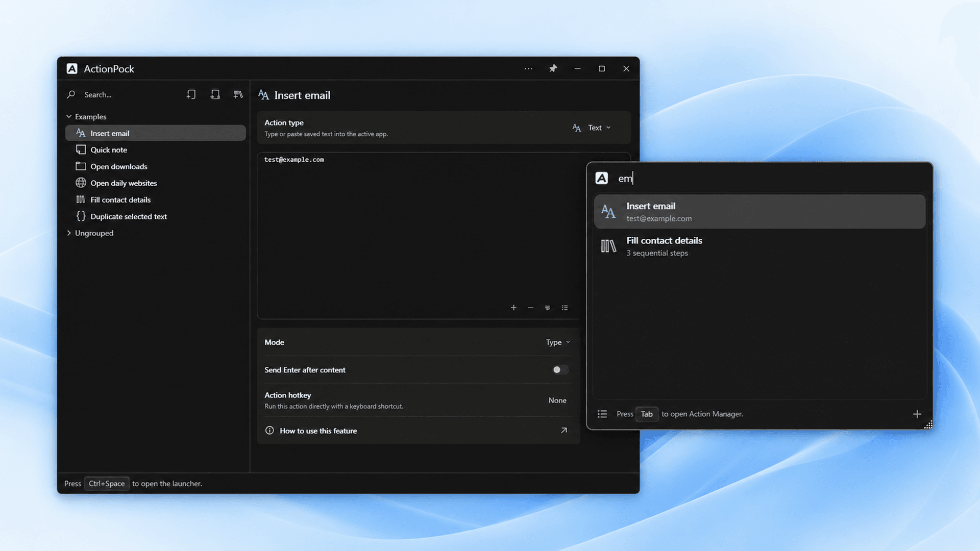Click the ActionPock logo in the title bar
Screen dimensions: 980x551
tap(72, 69)
